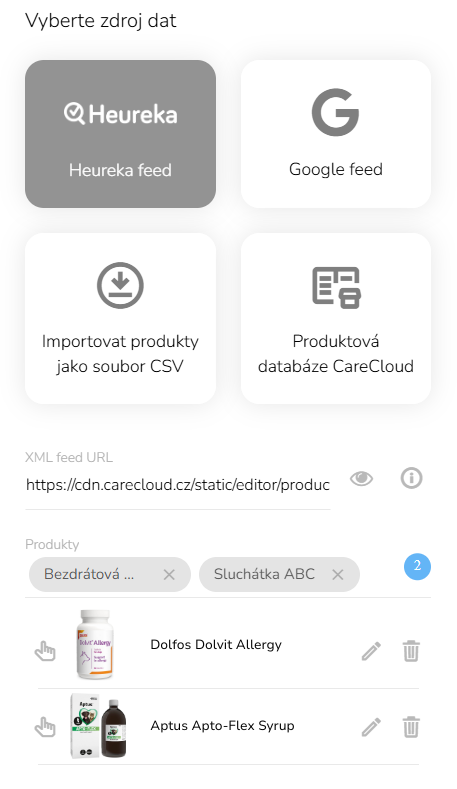Open the info icon beside feed URL

411,478
